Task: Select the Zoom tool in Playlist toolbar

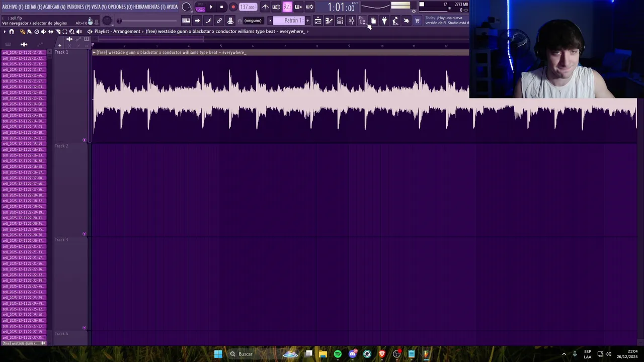Action: [x=72, y=32]
